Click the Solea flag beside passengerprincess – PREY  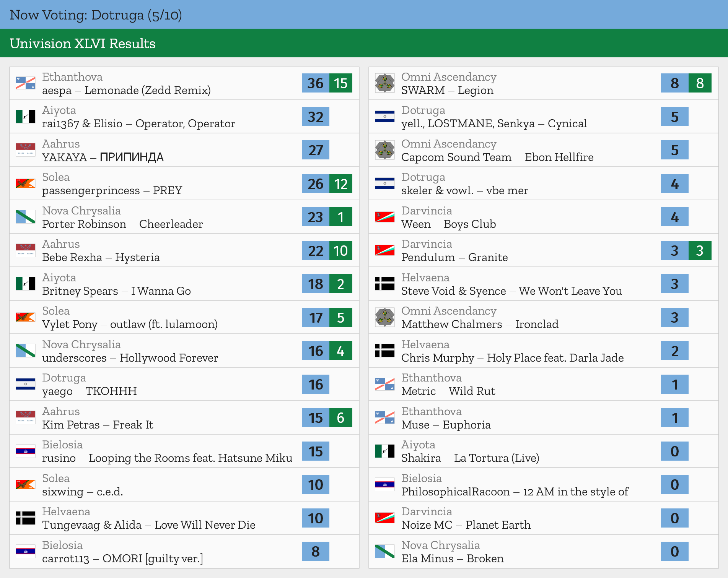(x=26, y=183)
